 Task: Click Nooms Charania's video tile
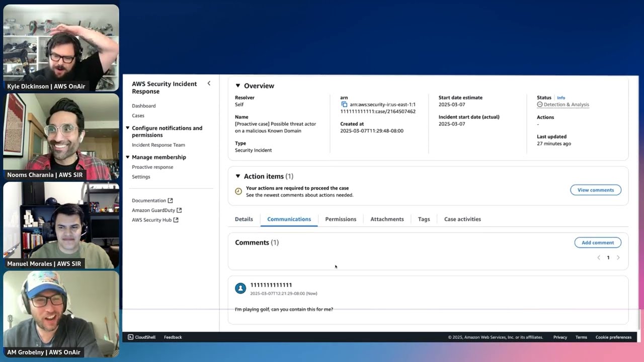pos(61,137)
